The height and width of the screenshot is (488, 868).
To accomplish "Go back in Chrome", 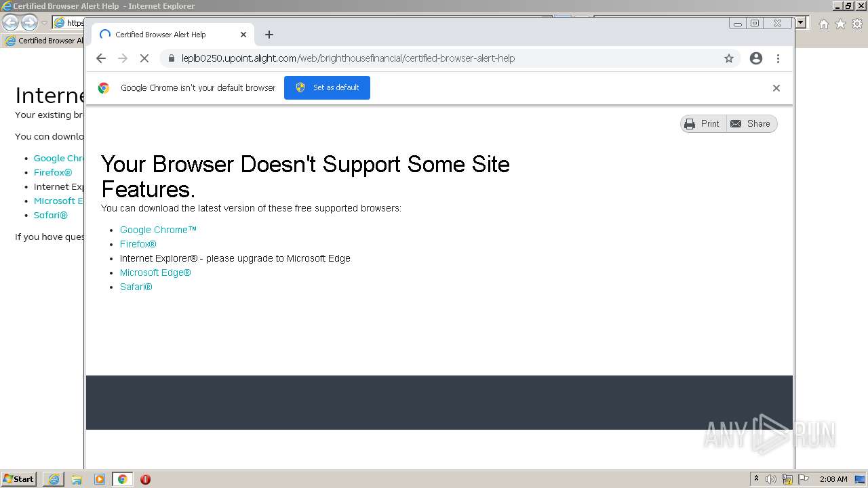I will pyautogui.click(x=101, y=58).
